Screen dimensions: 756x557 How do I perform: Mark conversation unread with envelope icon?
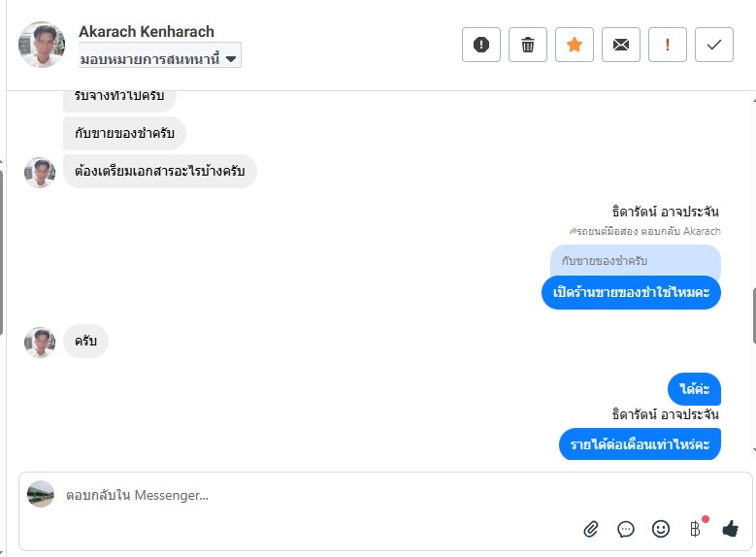tap(621, 45)
